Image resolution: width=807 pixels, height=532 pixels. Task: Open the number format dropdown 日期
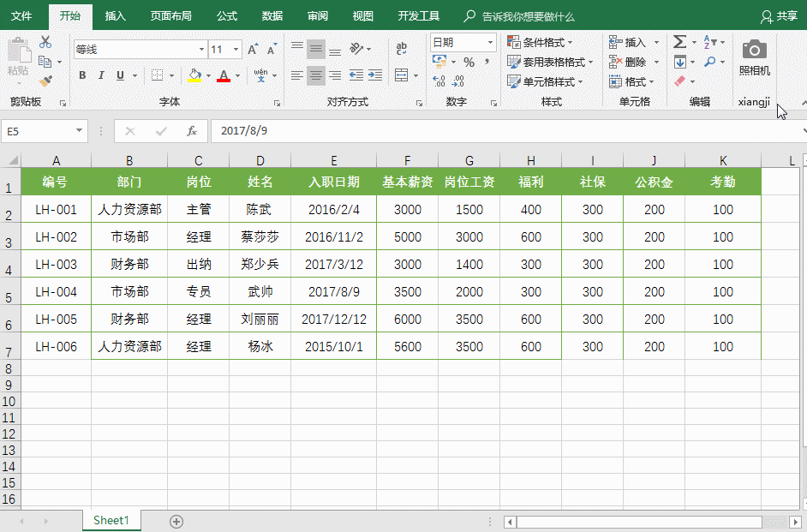point(491,42)
